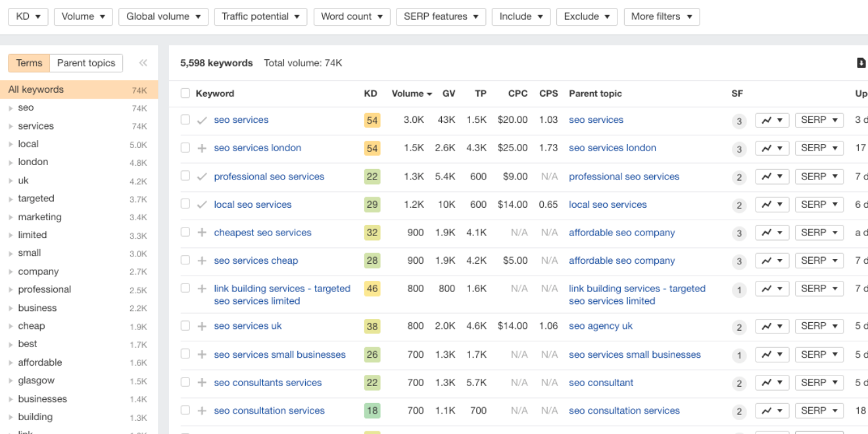
Task: Collapse the sidebar with double chevron icon
Action: [143, 63]
